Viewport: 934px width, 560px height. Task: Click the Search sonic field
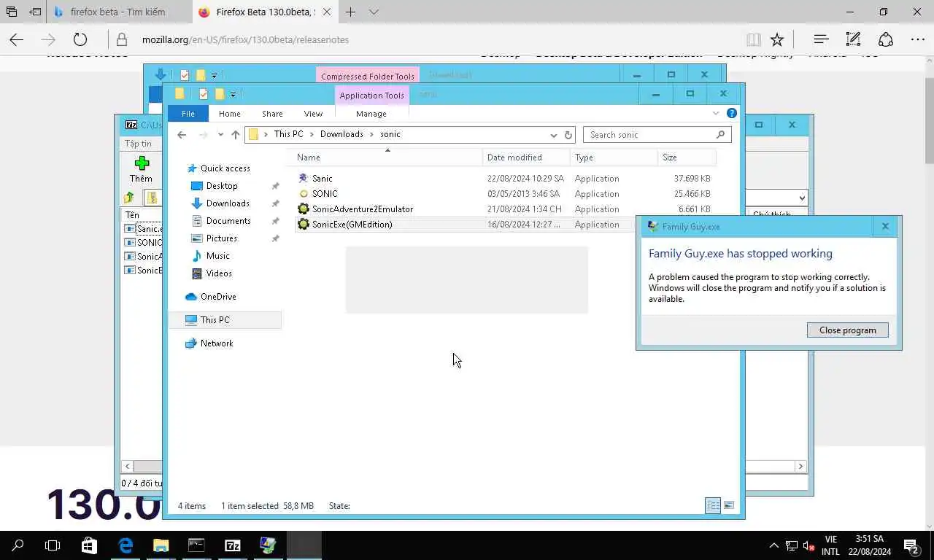click(657, 135)
